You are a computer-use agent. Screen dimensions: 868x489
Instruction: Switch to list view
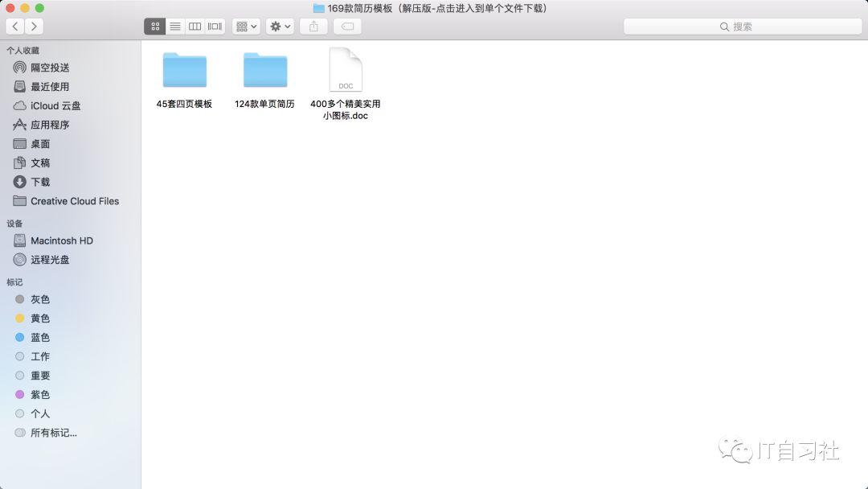coord(174,26)
